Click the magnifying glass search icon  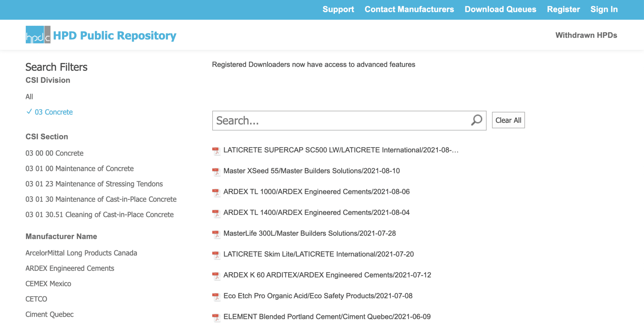pyautogui.click(x=476, y=120)
